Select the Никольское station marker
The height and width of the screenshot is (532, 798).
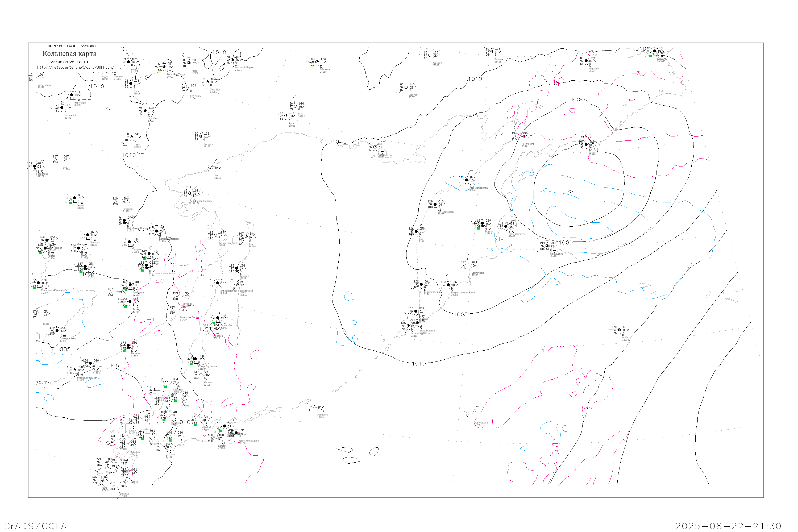[x=547, y=246]
